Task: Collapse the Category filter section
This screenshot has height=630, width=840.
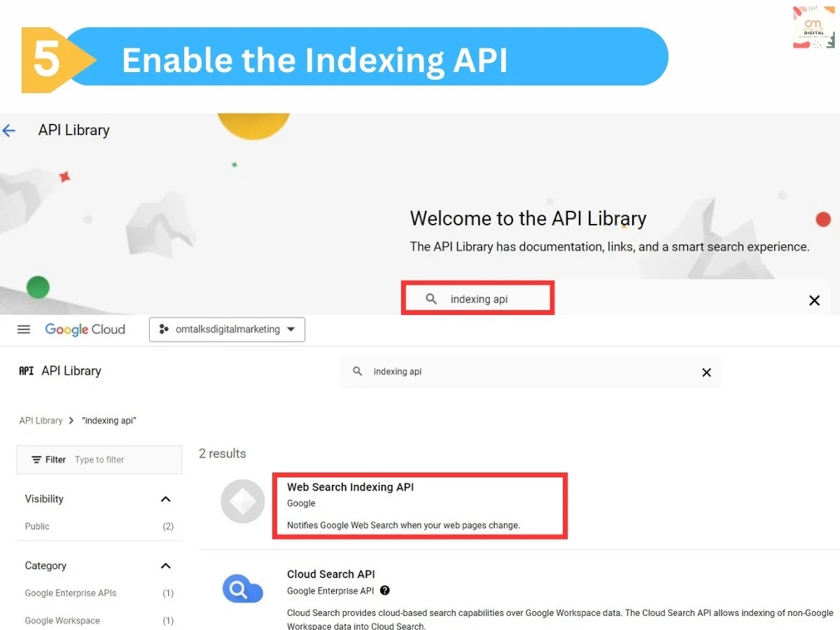Action: point(166,566)
